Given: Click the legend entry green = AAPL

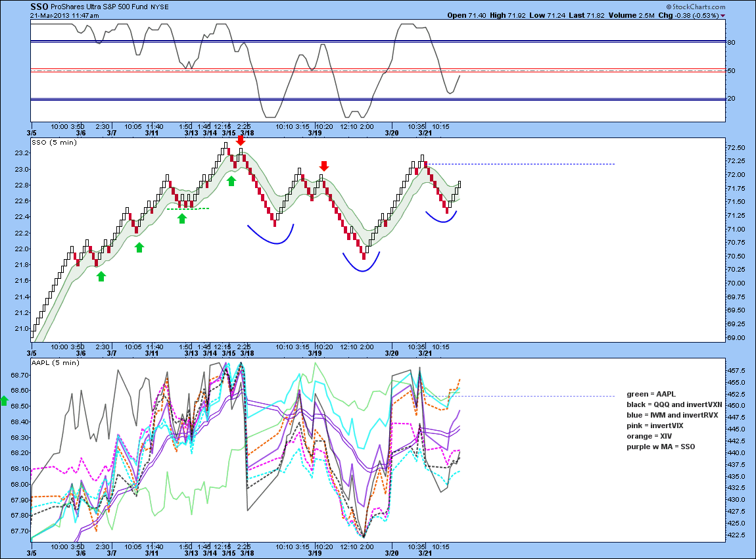Looking at the screenshot, I should pos(651,394).
